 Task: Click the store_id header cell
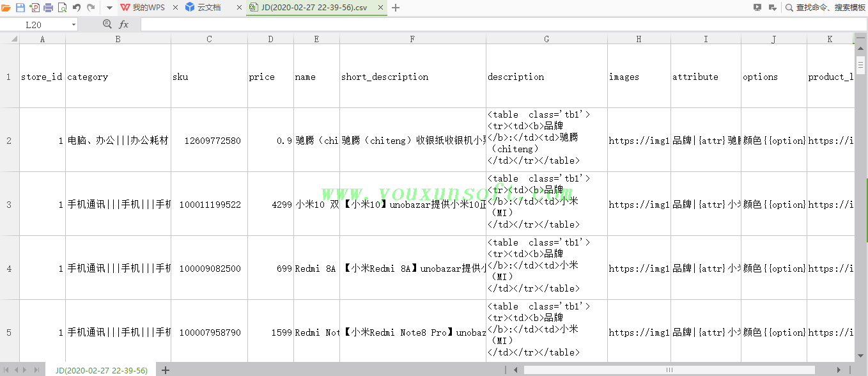42,77
